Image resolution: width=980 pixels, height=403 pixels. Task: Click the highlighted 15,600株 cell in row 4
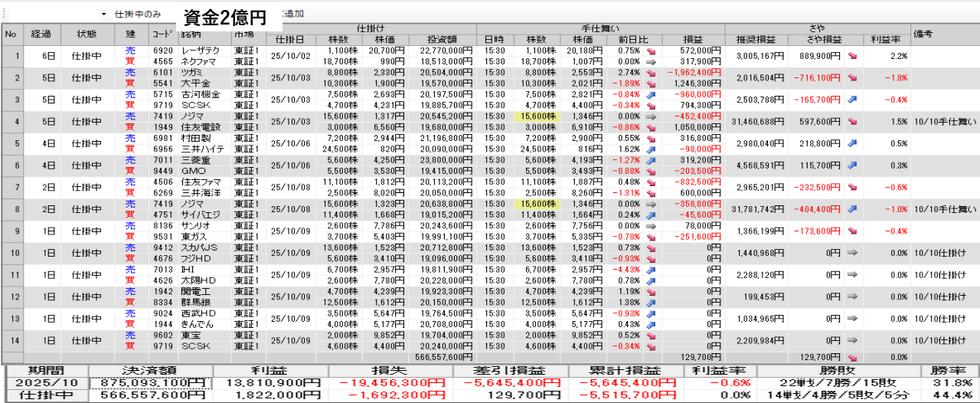[x=537, y=116]
